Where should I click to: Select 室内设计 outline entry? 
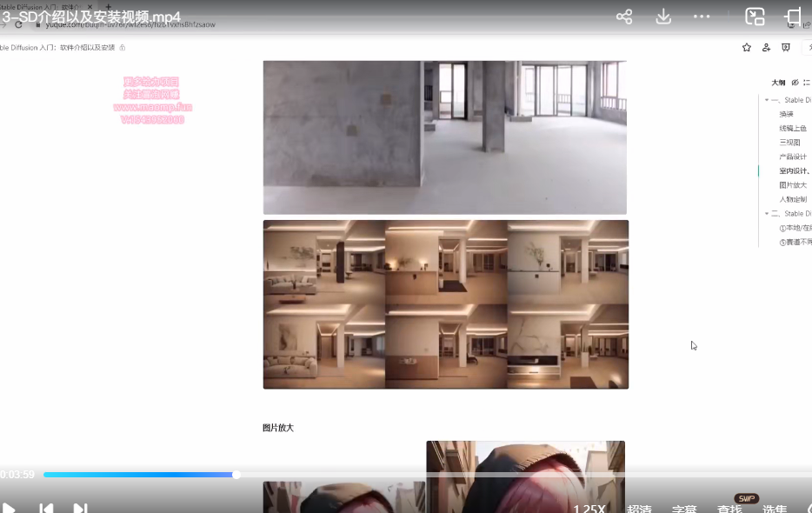(795, 170)
